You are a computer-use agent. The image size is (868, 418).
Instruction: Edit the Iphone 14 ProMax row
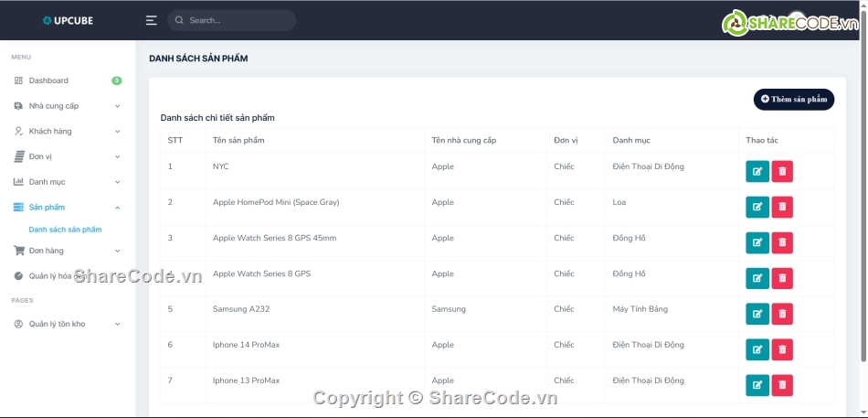click(757, 349)
